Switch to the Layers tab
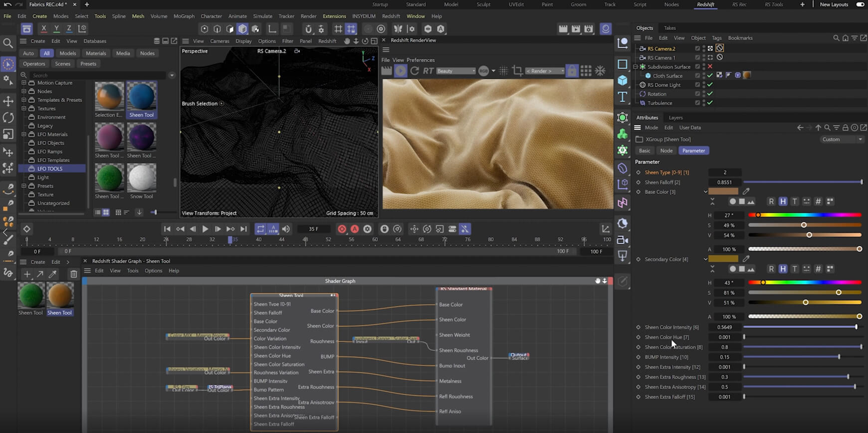The image size is (868, 433). click(675, 117)
